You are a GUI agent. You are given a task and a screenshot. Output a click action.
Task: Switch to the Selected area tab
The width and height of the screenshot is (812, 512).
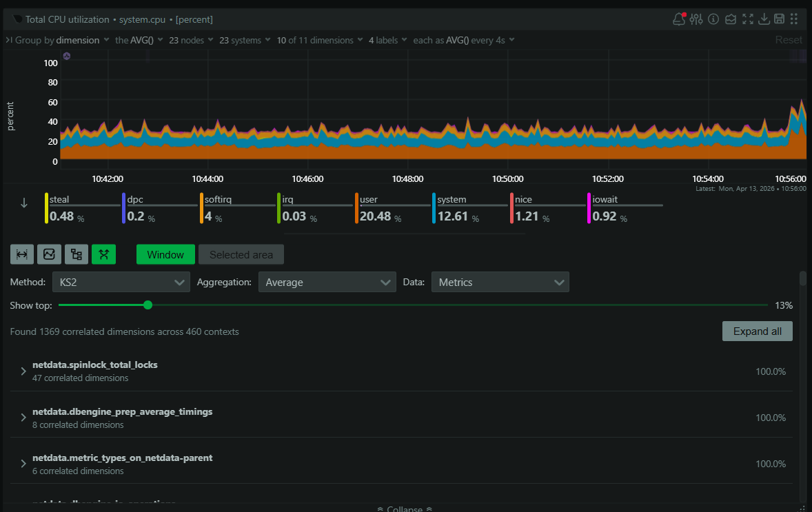[241, 254]
